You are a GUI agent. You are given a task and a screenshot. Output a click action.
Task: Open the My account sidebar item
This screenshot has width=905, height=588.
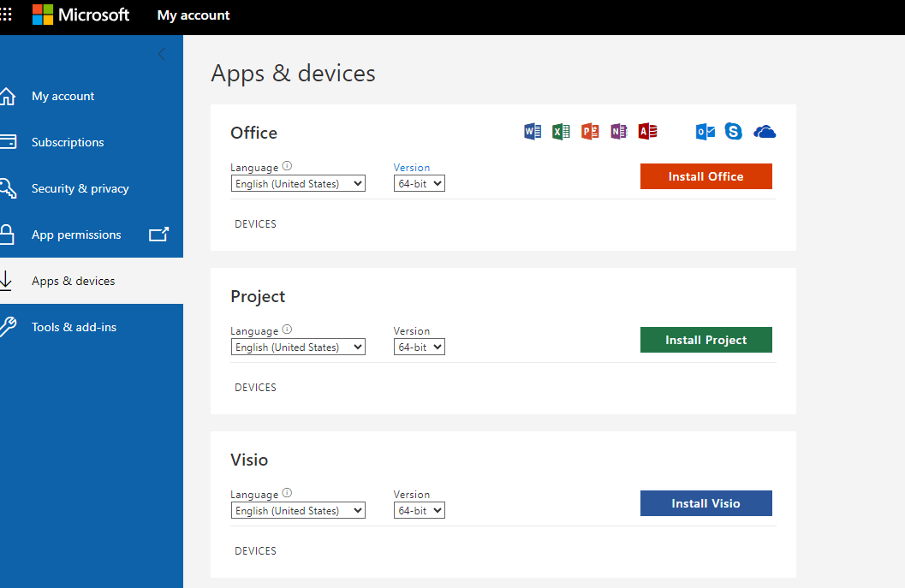(x=63, y=97)
